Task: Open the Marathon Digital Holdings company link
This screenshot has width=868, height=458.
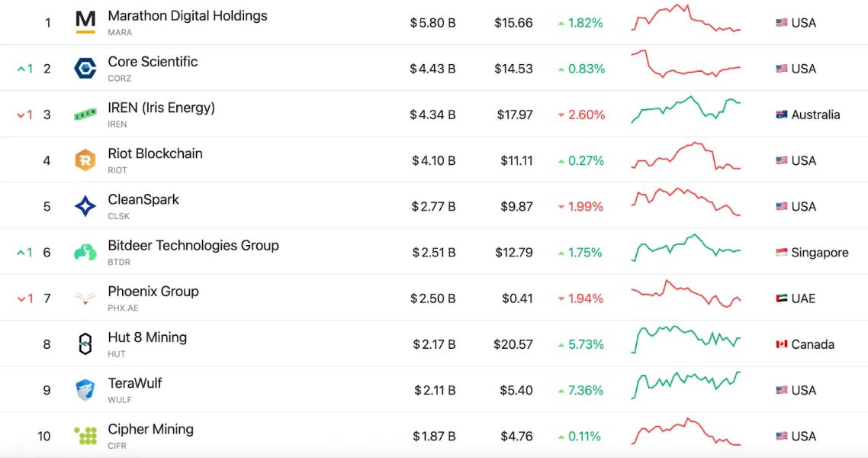Action: pos(188,16)
